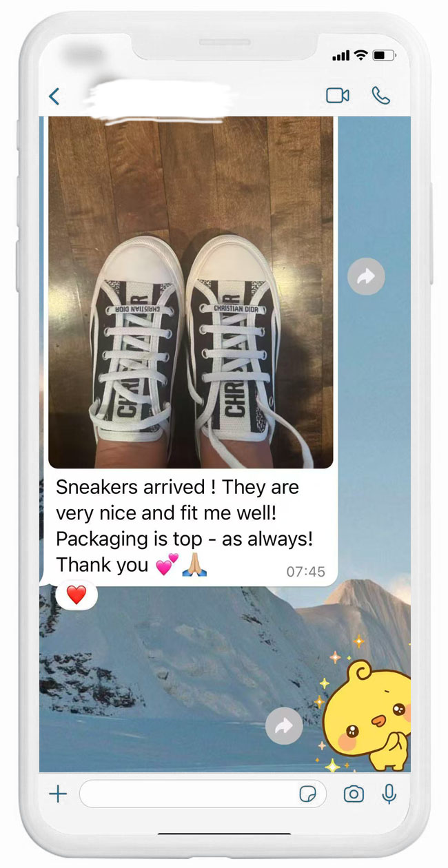Go back using the chevron arrow
The height and width of the screenshot is (868, 448).
point(54,96)
